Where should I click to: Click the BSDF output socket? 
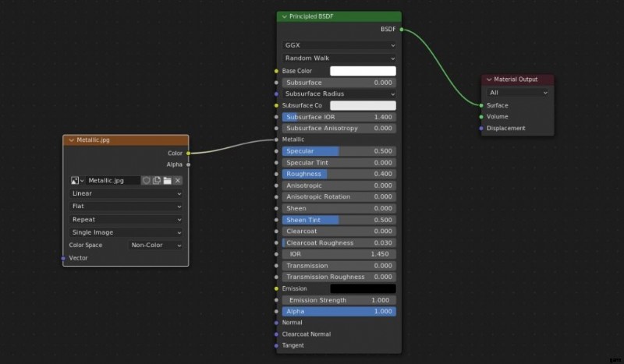point(402,30)
